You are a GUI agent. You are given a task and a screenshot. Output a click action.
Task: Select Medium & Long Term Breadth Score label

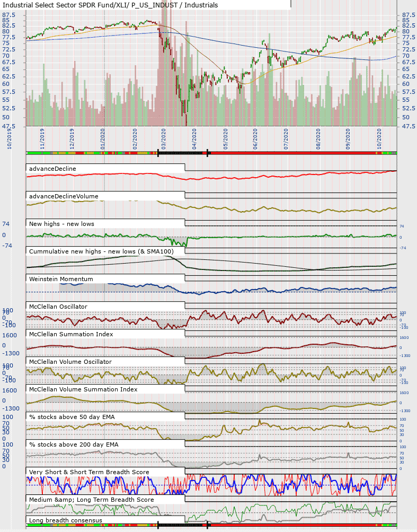pyautogui.click(x=92, y=500)
